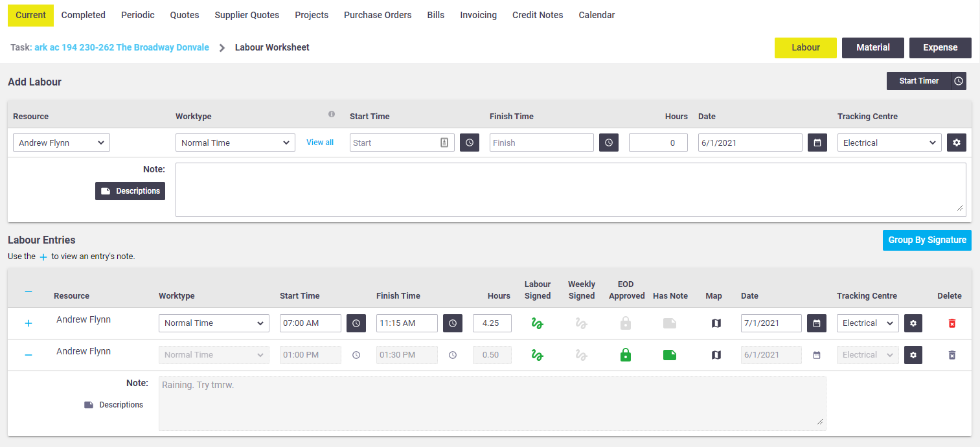
Task: Open the task link ark ac 194 Broadway Donvale
Action: click(122, 47)
